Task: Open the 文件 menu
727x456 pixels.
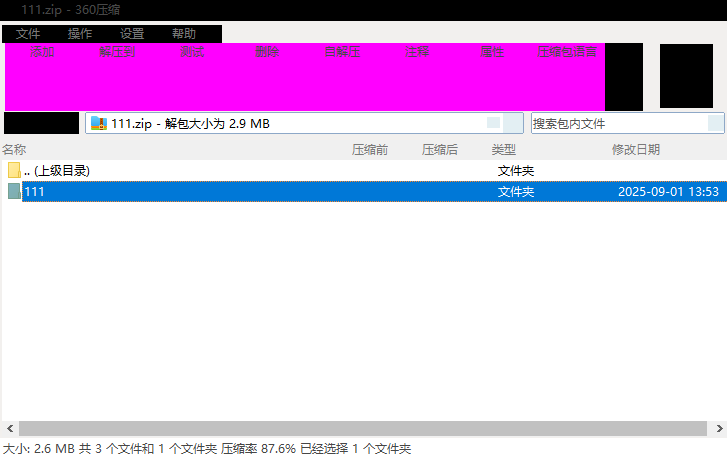Action: click(28, 34)
